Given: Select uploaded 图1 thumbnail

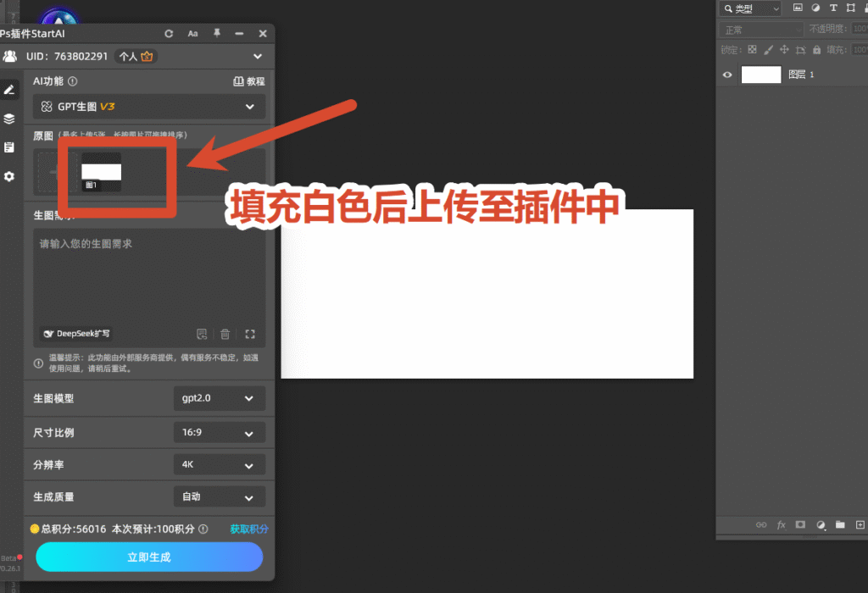Looking at the screenshot, I should 102,173.
